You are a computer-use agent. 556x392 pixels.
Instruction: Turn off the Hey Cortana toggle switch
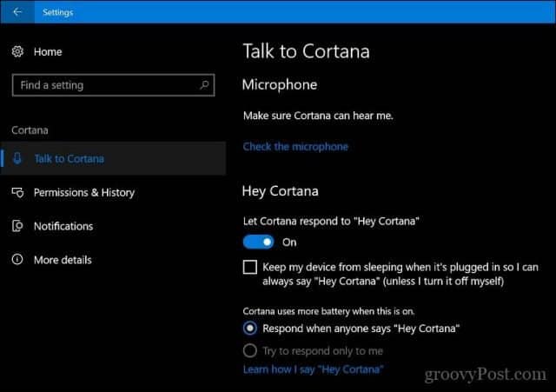259,243
